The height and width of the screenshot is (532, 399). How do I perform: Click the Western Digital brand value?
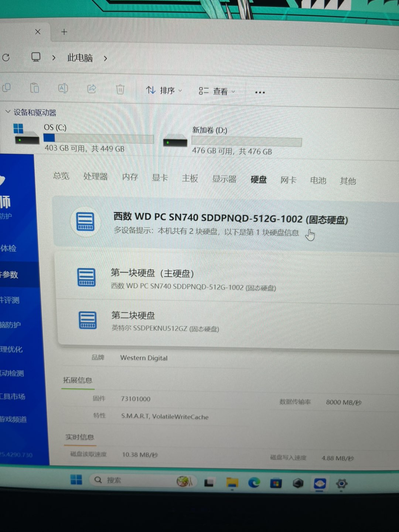coord(144,358)
